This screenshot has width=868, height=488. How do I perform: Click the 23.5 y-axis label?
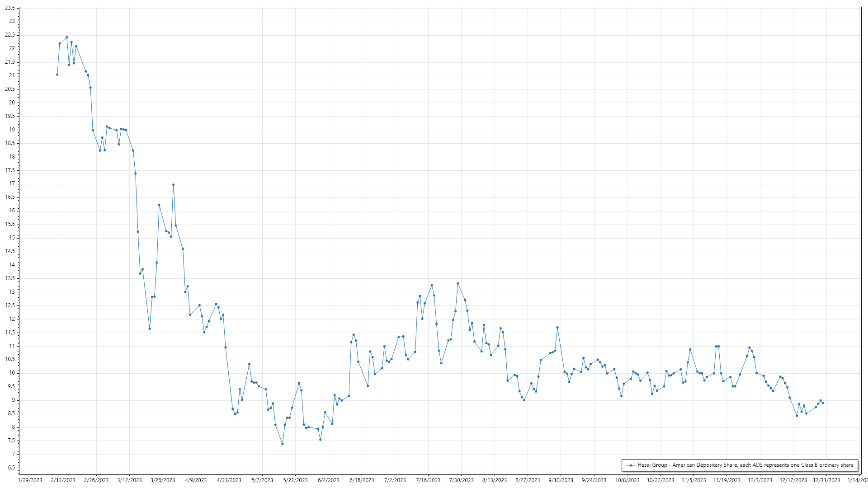(10, 8)
